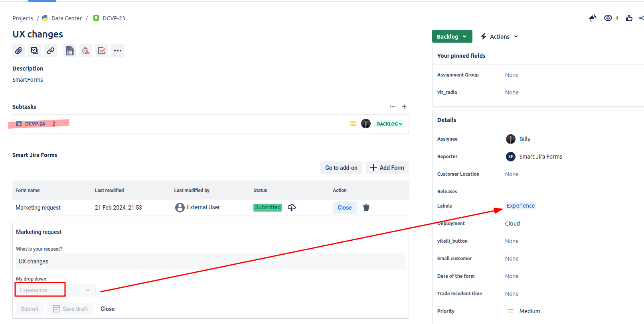Click the cloud download icon beside Submitted
This screenshot has width=644, height=324.
tap(292, 208)
